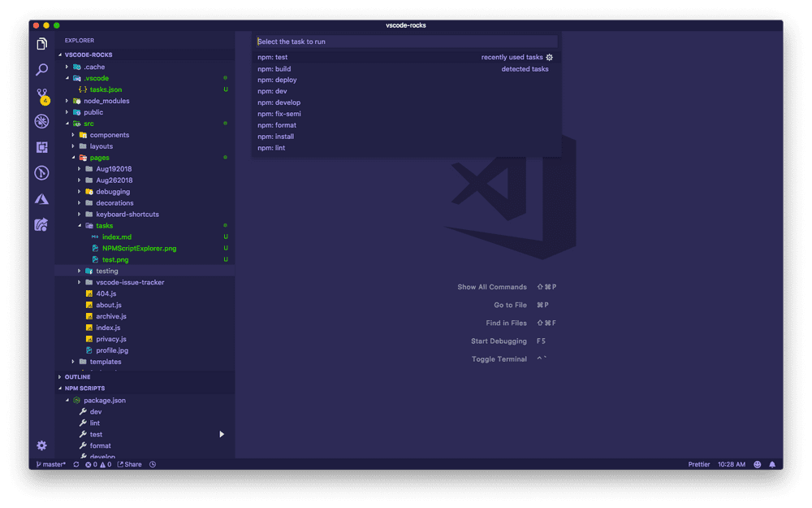This screenshot has height=508, width=812.
Task: Open the Explorer view icon
Action: pos(41,43)
